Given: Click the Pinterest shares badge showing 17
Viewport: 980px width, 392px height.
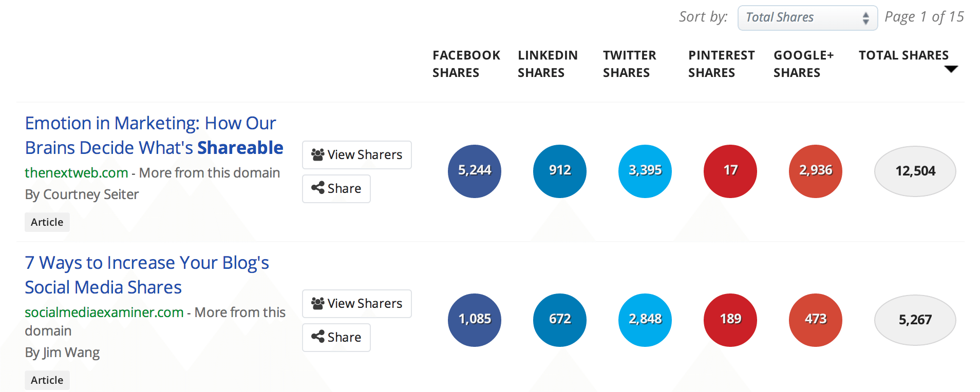Looking at the screenshot, I should click(x=730, y=171).
